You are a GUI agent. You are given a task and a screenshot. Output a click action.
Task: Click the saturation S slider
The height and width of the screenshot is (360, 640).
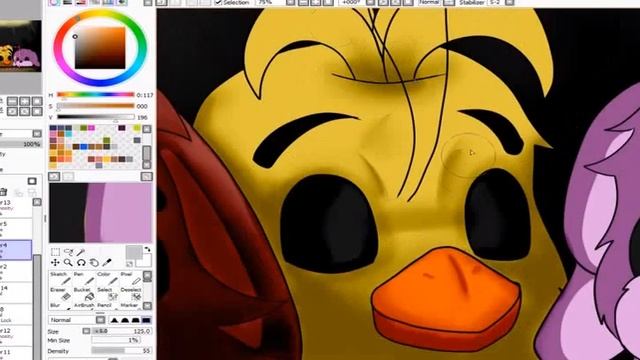(x=96, y=106)
